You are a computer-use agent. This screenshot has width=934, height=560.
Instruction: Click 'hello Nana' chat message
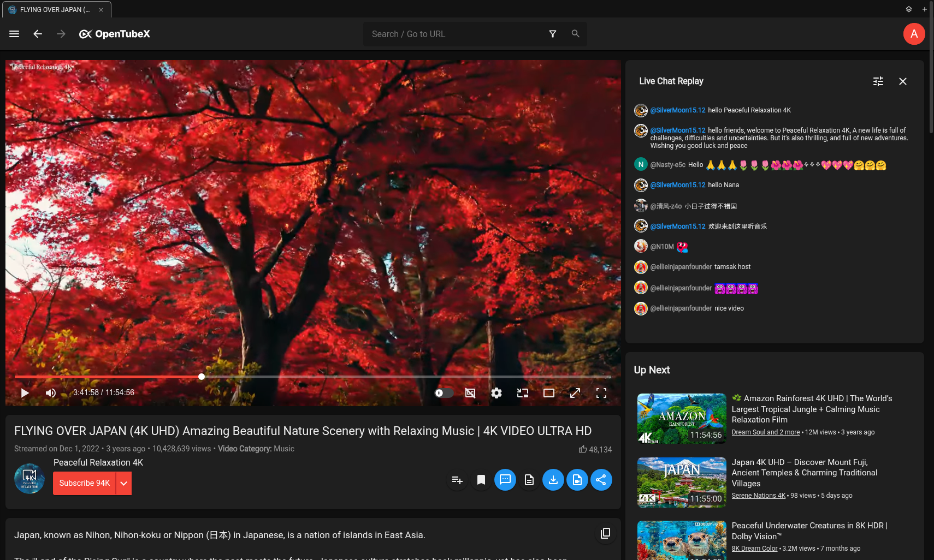click(724, 185)
